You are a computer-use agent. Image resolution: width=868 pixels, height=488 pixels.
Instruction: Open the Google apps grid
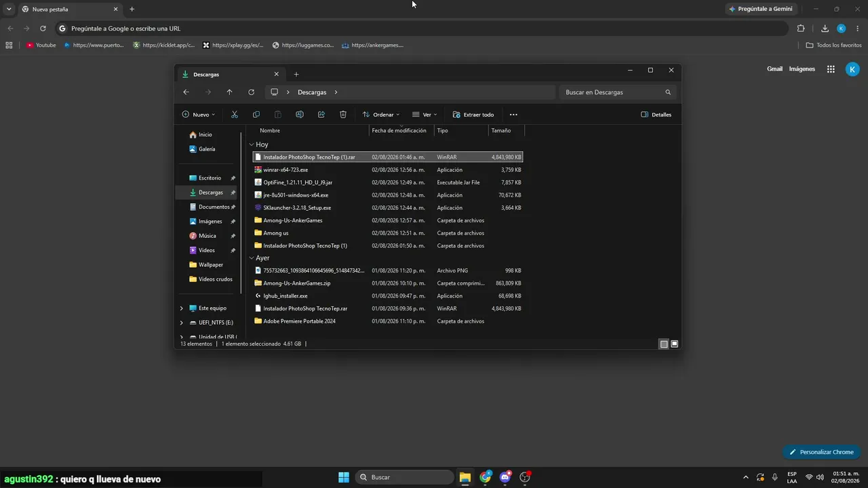coord(831,69)
